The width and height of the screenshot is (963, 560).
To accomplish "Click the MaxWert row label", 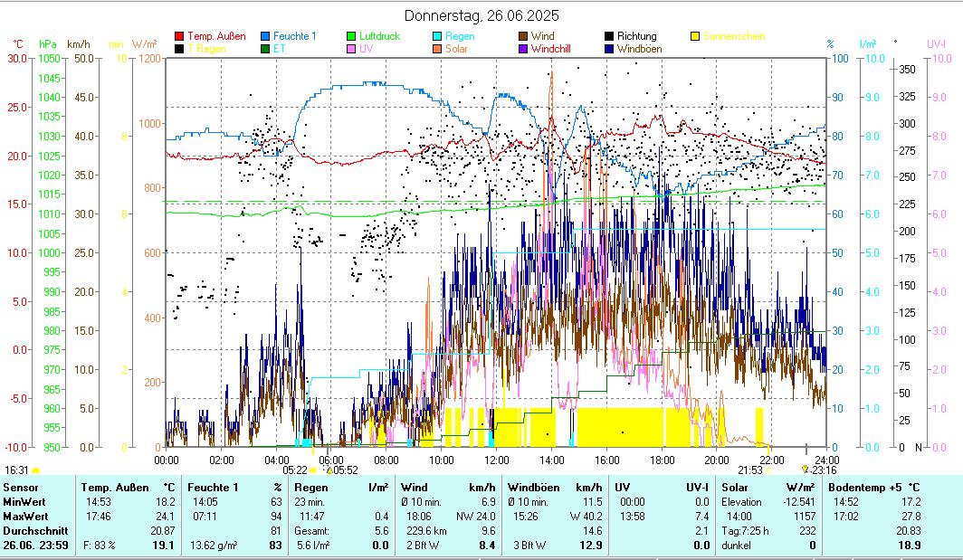I will point(25,516).
